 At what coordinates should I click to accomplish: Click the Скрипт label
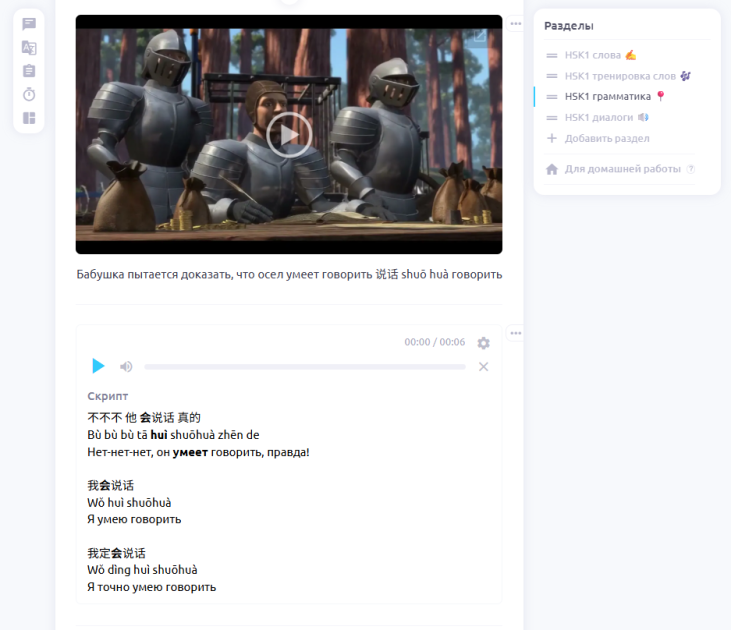(108, 396)
